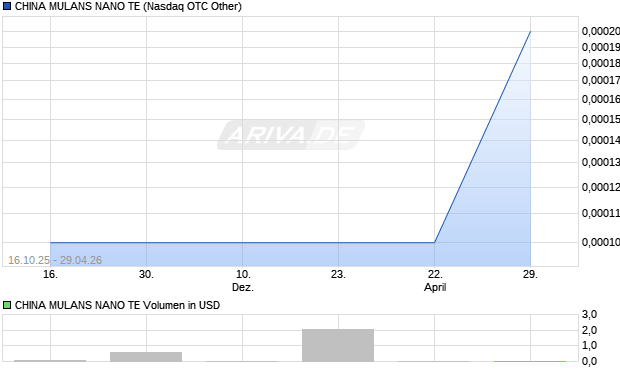The image size is (620, 371).
Task: Select the 30. date axis label
Action: (x=146, y=274)
